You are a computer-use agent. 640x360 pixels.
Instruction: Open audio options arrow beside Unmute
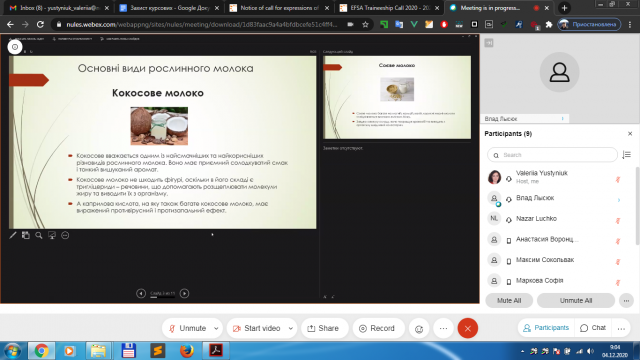(216, 328)
